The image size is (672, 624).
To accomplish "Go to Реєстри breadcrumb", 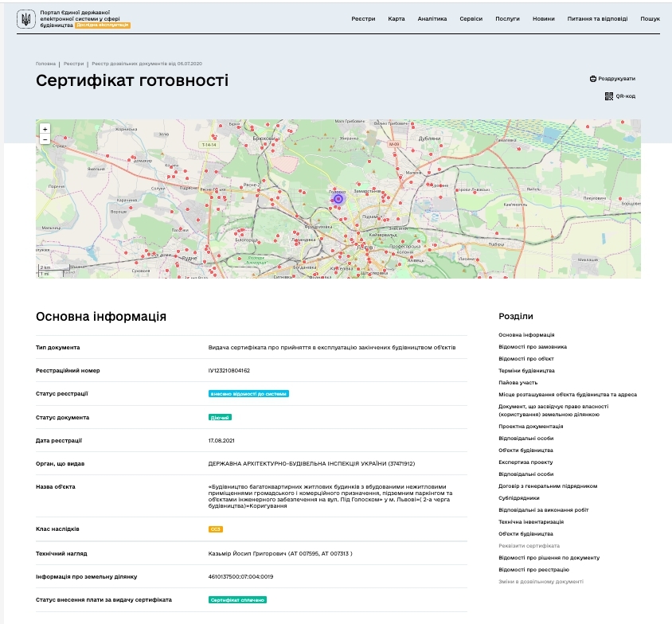I will [x=74, y=64].
